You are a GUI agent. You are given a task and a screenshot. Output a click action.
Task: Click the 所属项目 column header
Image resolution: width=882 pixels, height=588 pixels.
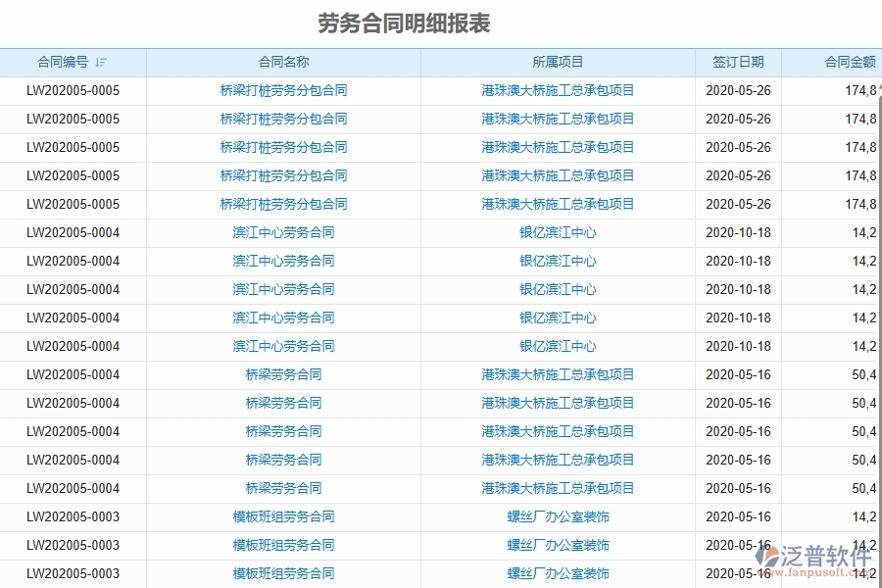tap(558, 61)
